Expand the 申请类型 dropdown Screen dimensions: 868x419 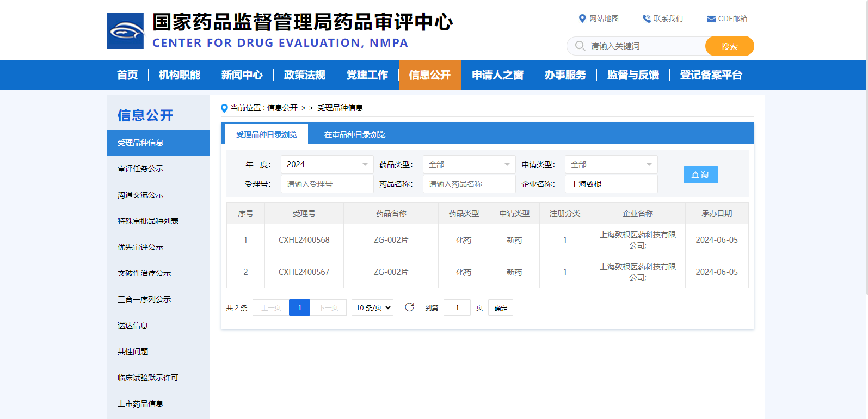(611, 164)
